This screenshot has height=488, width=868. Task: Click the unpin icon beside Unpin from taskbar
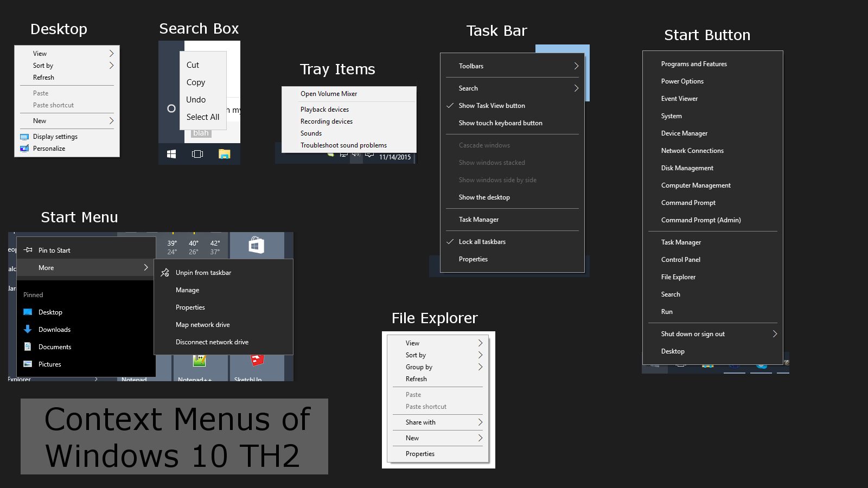165,273
